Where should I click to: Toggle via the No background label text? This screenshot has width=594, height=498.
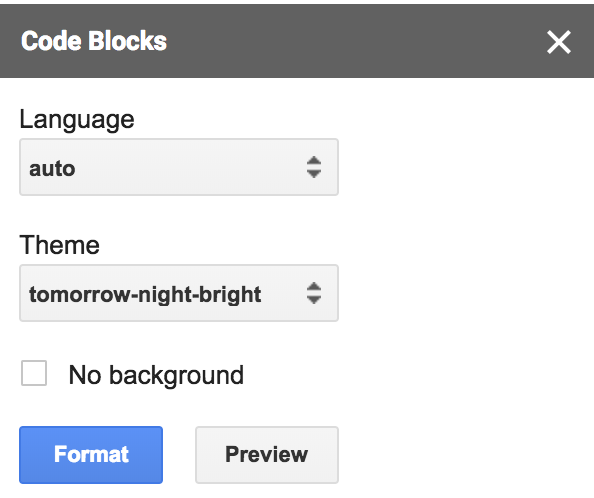click(x=156, y=375)
